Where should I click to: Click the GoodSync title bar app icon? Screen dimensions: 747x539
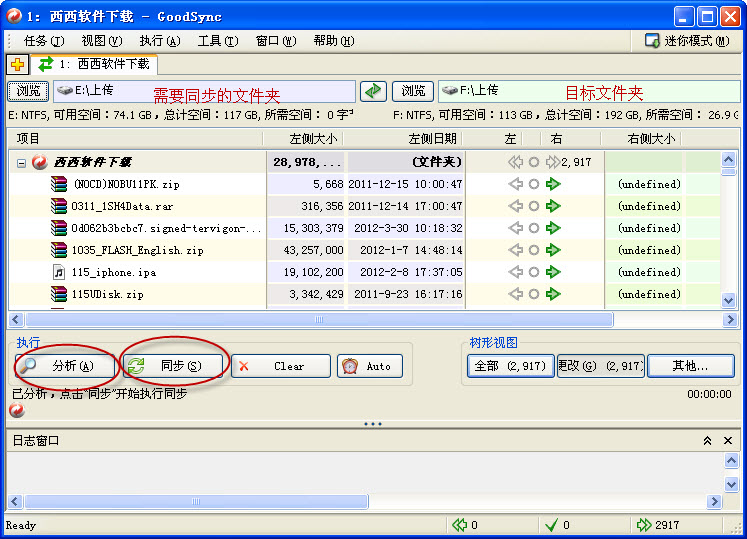coord(14,16)
